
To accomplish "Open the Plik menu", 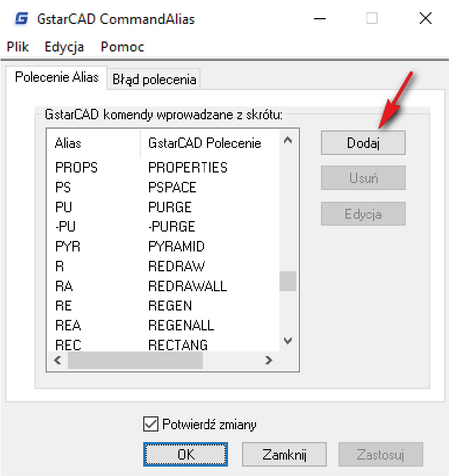I will click(x=18, y=47).
